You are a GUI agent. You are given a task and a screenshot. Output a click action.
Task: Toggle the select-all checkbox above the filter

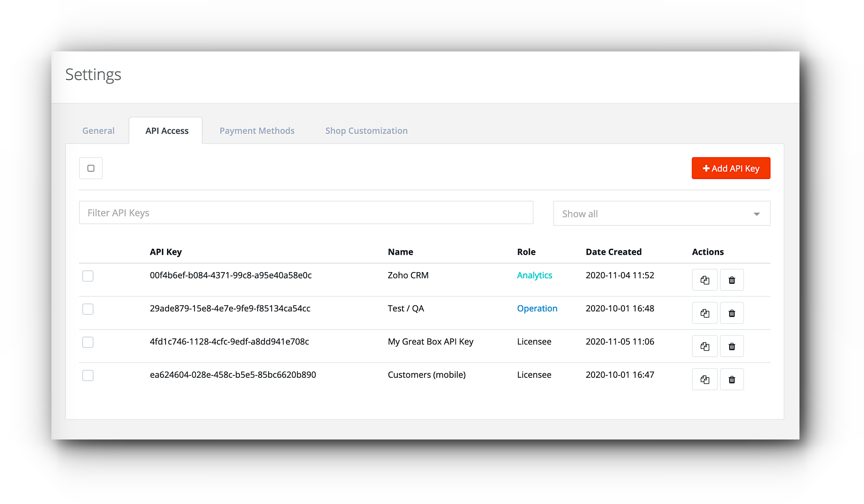91,168
